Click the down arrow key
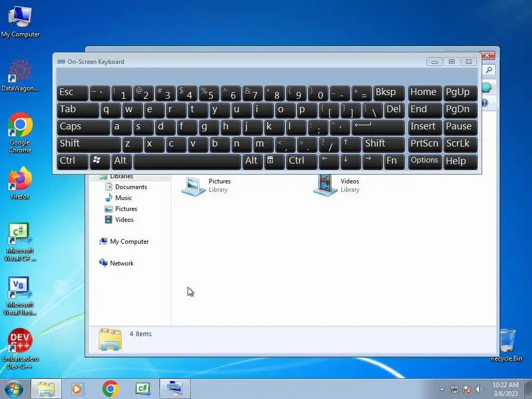This screenshot has height=399, width=532. (x=351, y=162)
